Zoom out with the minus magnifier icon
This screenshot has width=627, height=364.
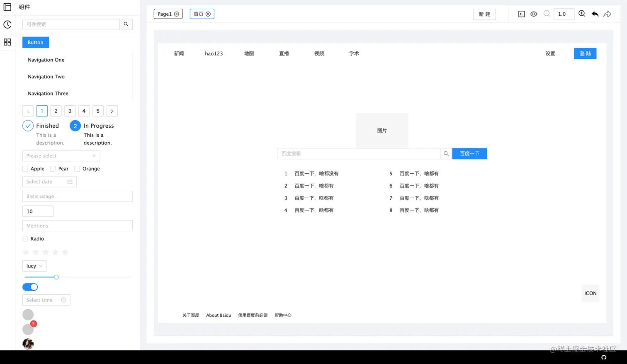point(547,14)
